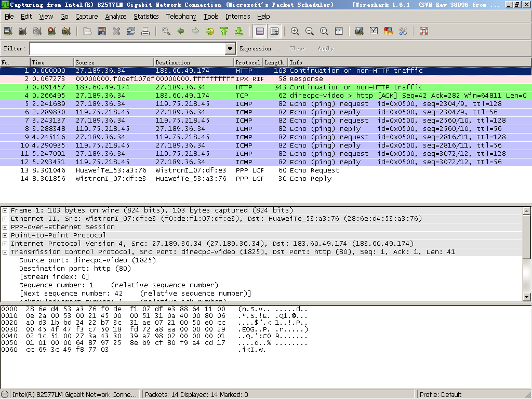Click packet details scrollbar down arrow

pyautogui.click(x=527, y=297)
